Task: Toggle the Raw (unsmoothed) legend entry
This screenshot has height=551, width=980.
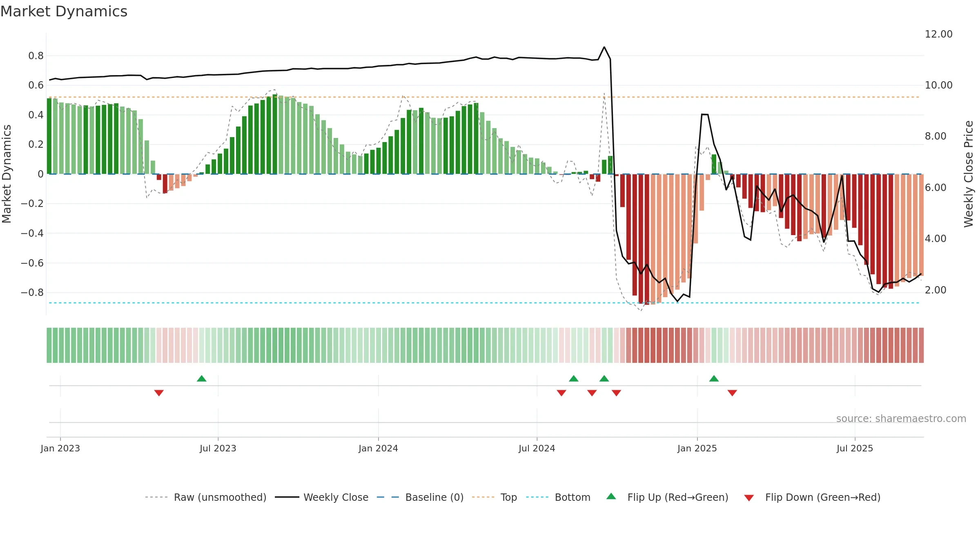Action: (205, 497)
